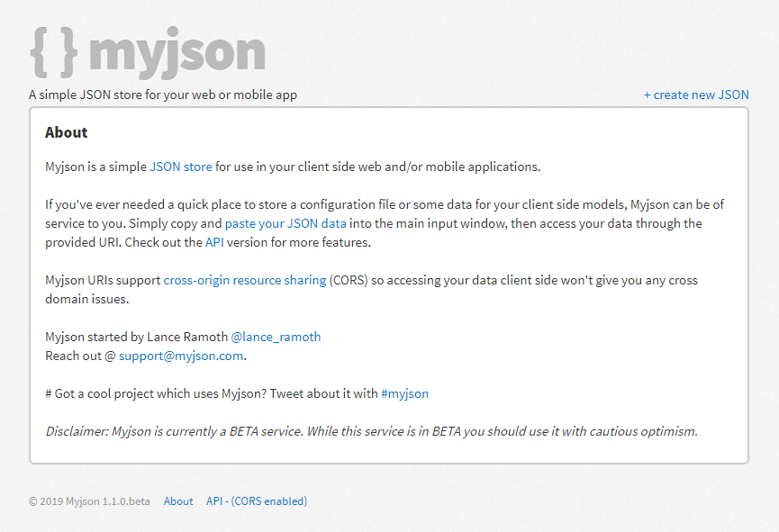
Task: Click the copyright text '© 2019 Myjson 1.1.0.beta'
Action: [x=89, y=501]
